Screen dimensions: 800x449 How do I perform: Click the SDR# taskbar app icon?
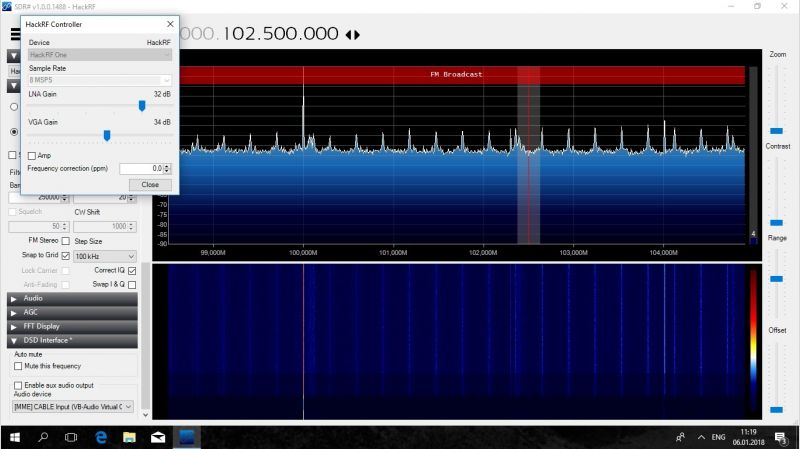[187, 437]
